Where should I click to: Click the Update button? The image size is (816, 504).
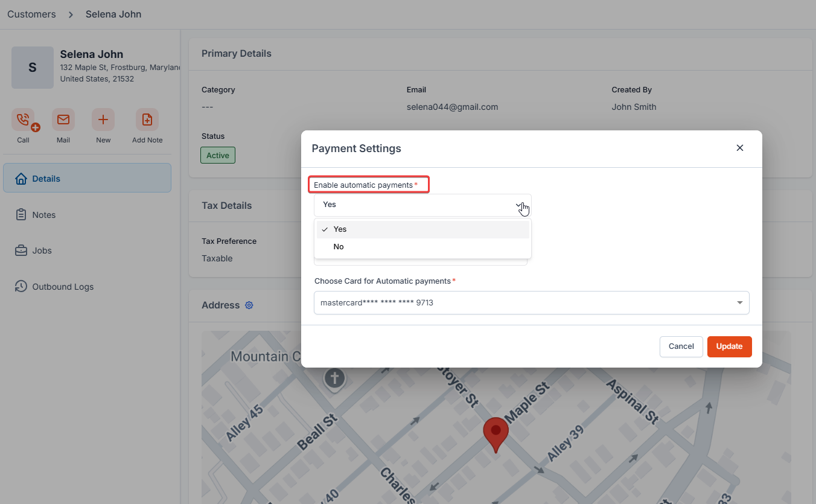pyautogui.click(x=730, y=346)
